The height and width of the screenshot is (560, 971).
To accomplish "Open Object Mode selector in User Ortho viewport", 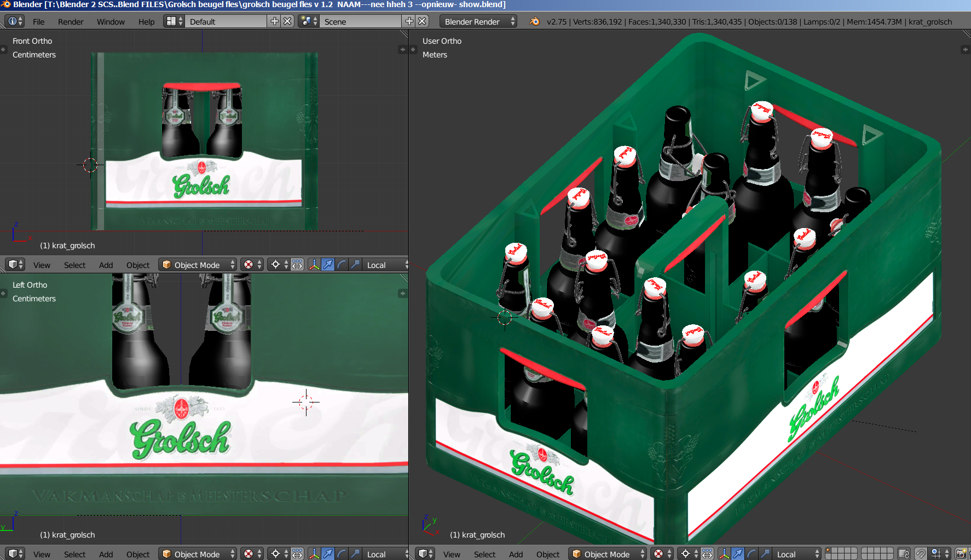I will (608, 554).
